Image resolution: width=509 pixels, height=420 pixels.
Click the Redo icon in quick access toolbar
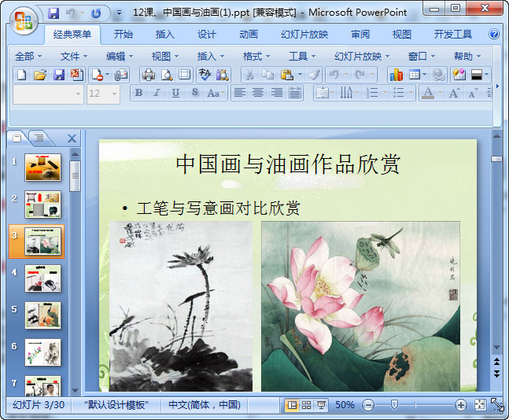tap(96, 13)
